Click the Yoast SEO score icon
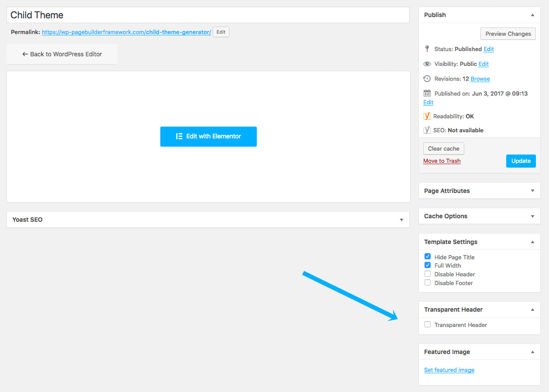The height and width of the screenshot is (392, 549). point(427,130)
